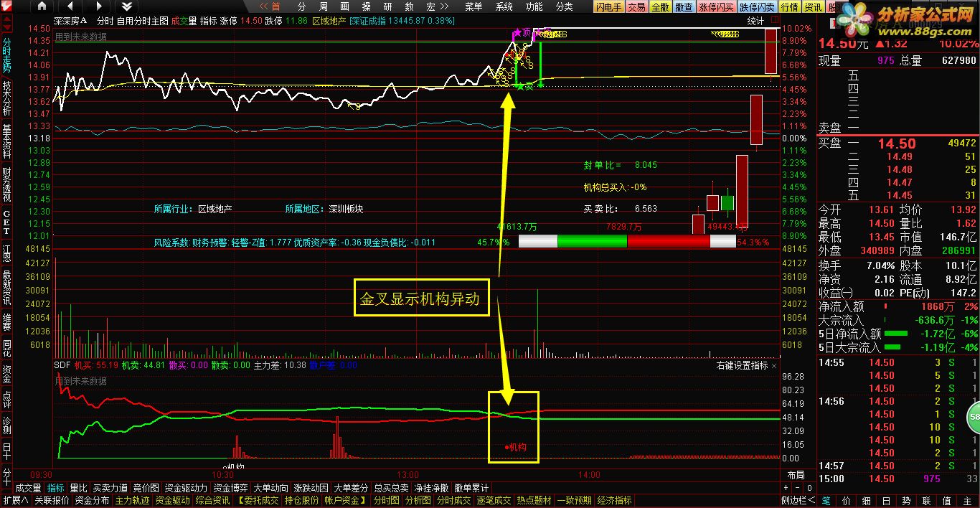Select the 势 tab under the trade list
The image size is (980, 508).
pos(906,500)
